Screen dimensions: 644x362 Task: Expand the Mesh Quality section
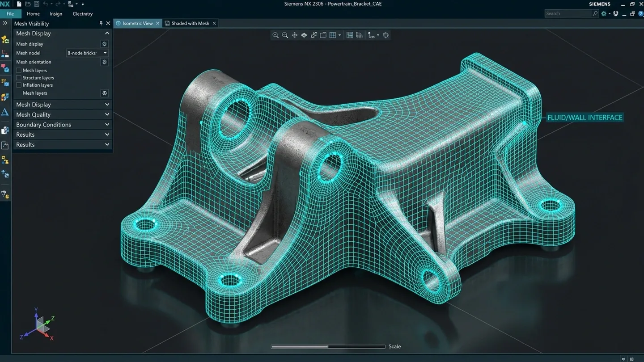tap(62, 114)
